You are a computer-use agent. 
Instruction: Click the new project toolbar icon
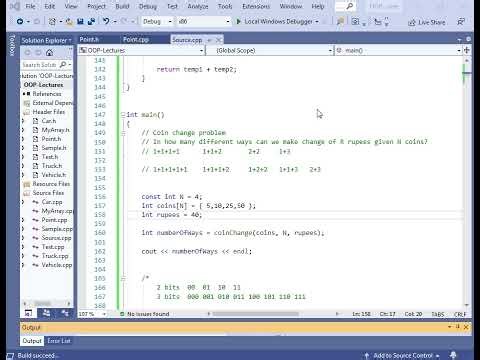click(x=52, y=22)
